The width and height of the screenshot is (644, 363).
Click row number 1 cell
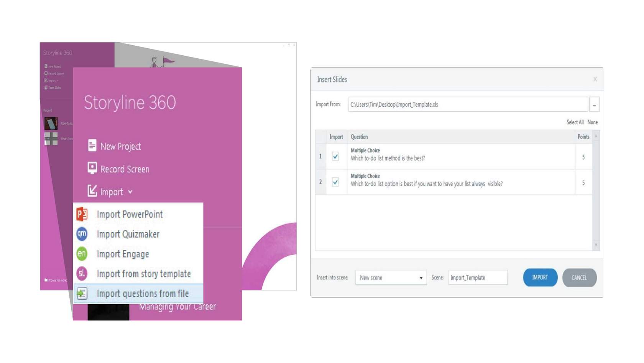(x=320, y=157)
